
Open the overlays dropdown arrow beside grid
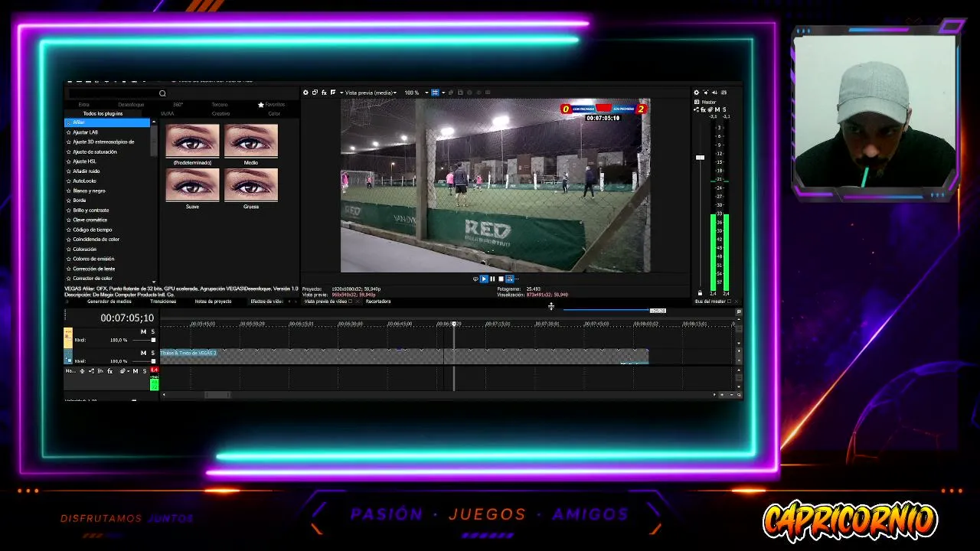tap(443, 93)
